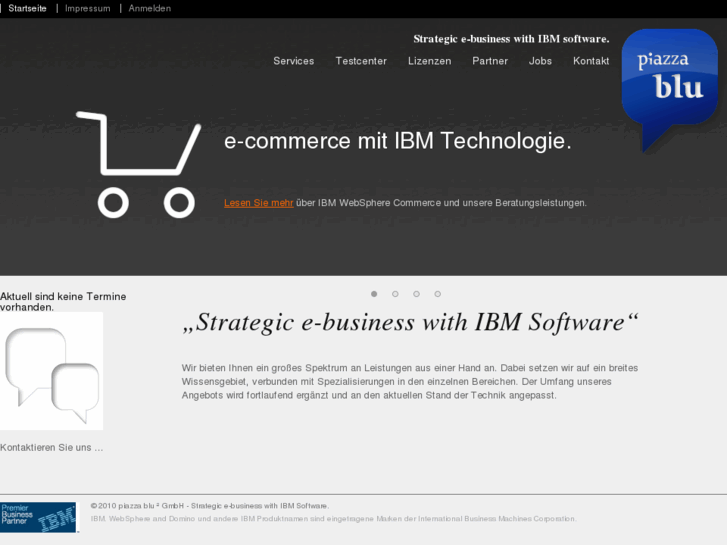This screenshot has height=545, width=727.
Task: Click the italic 'Strategic e-business with IBM Software' heading
Action: 410,322
